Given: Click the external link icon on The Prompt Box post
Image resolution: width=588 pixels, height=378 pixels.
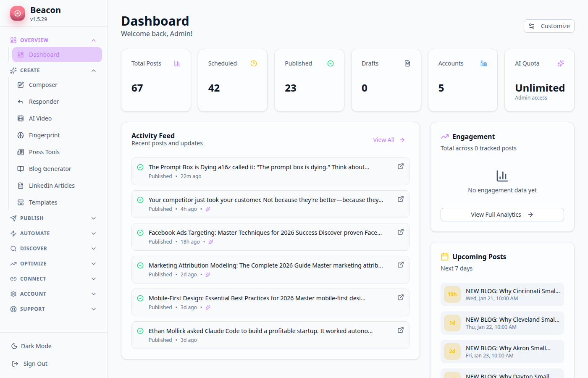Looking at the screenshot, I should coord(400,166).
